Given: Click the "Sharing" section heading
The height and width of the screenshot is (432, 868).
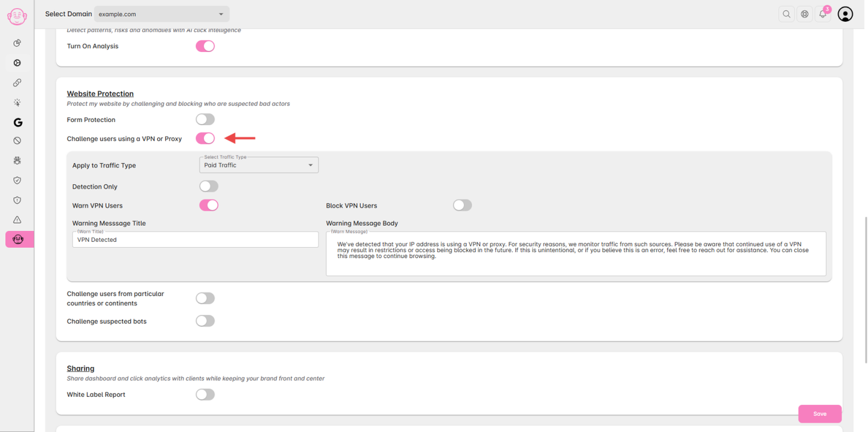Looking at the screenshot, I should tap(81, 368).
